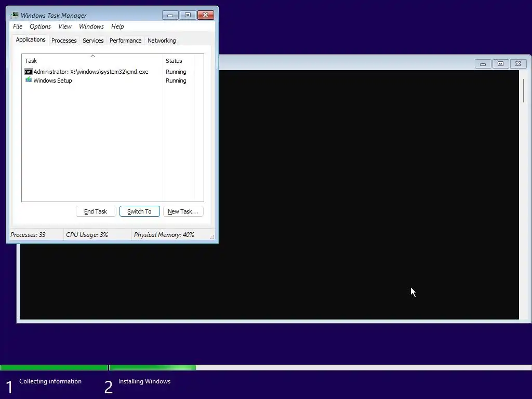Click the cmd.exe console icon in the task list
Viewport: 532px width, 399px height.
point(29,72)
